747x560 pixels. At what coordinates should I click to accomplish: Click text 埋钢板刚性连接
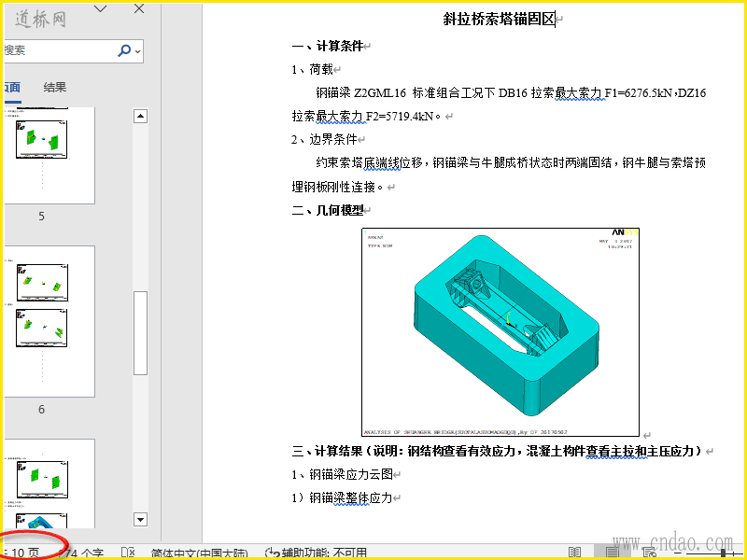pos(333,187)
